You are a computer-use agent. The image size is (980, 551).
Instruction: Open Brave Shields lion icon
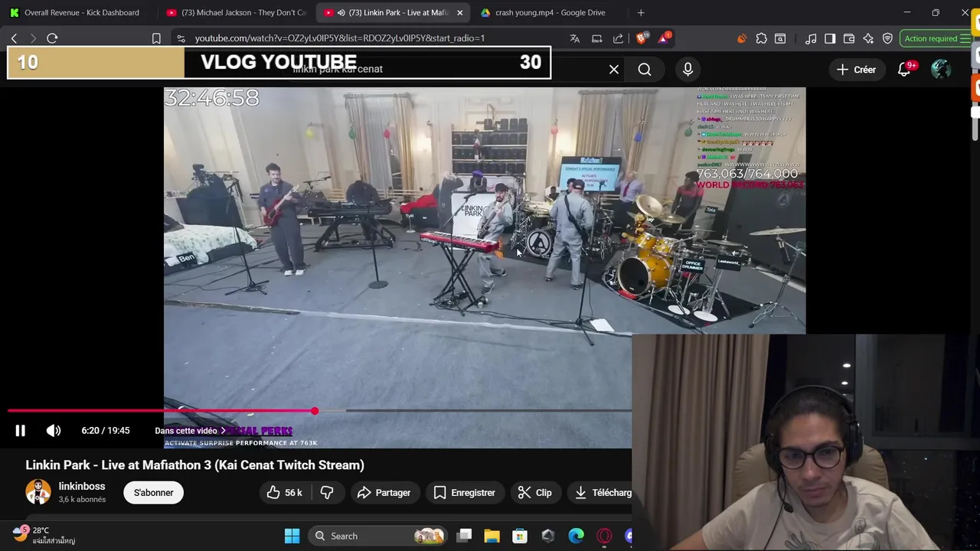click(x=642, y=38)
